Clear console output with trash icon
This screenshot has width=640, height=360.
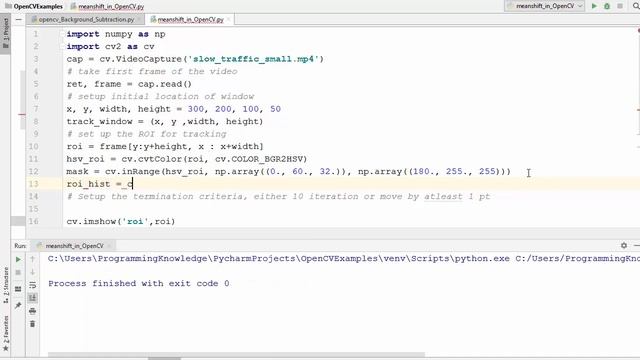click(x=33, y=324)
